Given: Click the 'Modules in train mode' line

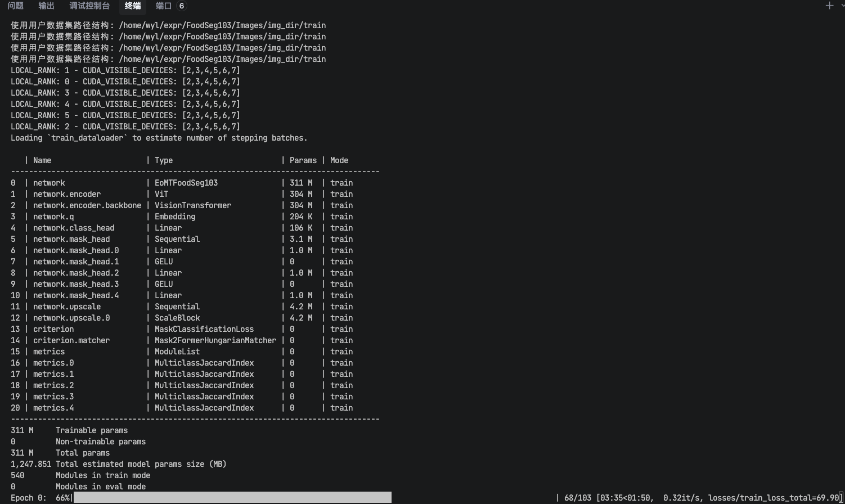Looking at the screenshot, I should [x=80, y=475].
